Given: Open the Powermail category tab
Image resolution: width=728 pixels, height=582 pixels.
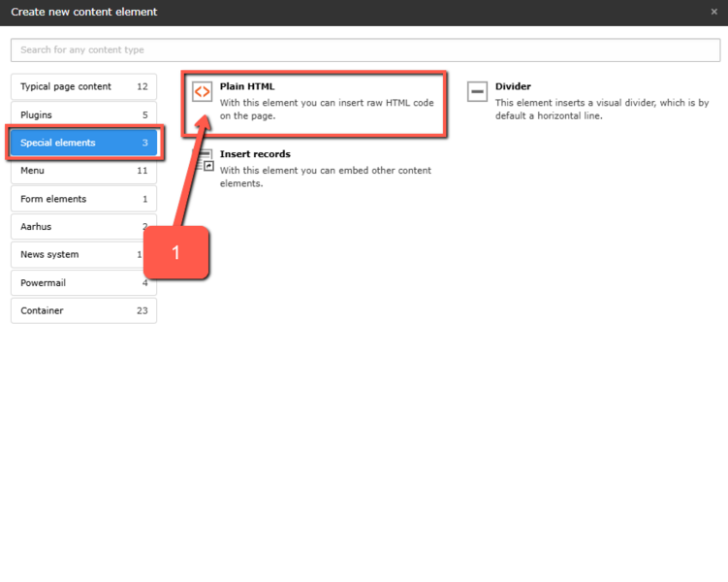Looking at the screenshot, I should tap(83, 283).
